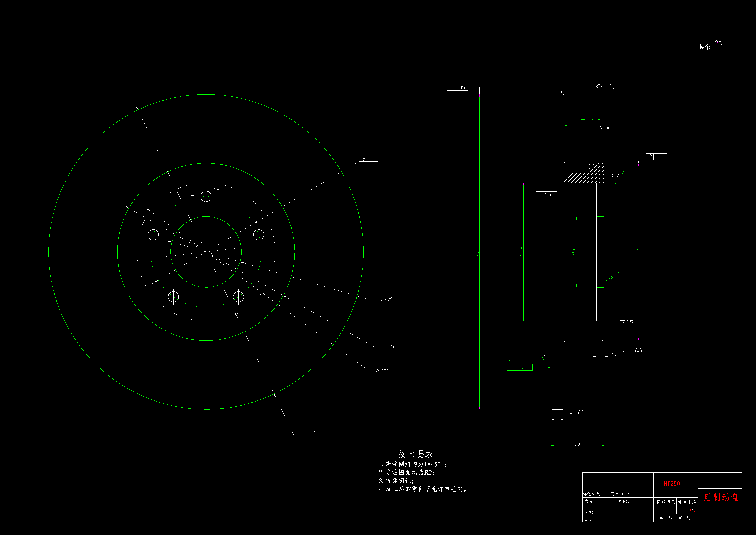Select the "其余" surface finish text
Screen dimensions: 756x535
[x=705, y=46]
